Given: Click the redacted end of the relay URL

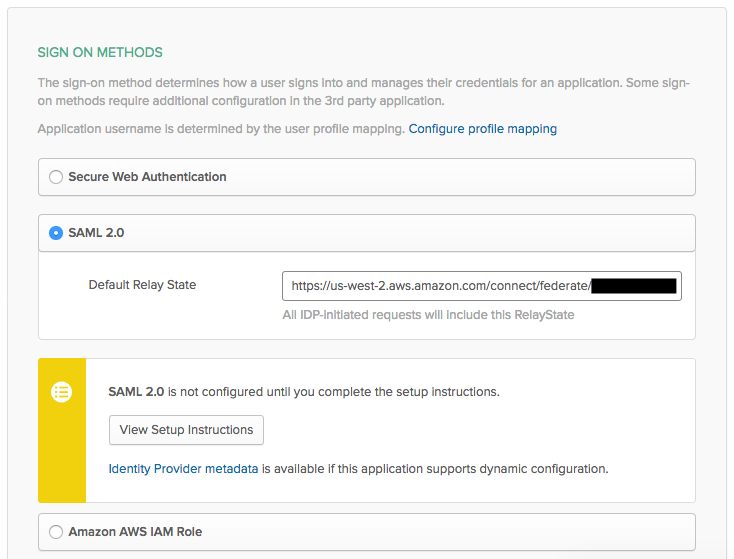Looking at the screenshot, I should coord(635,286).
